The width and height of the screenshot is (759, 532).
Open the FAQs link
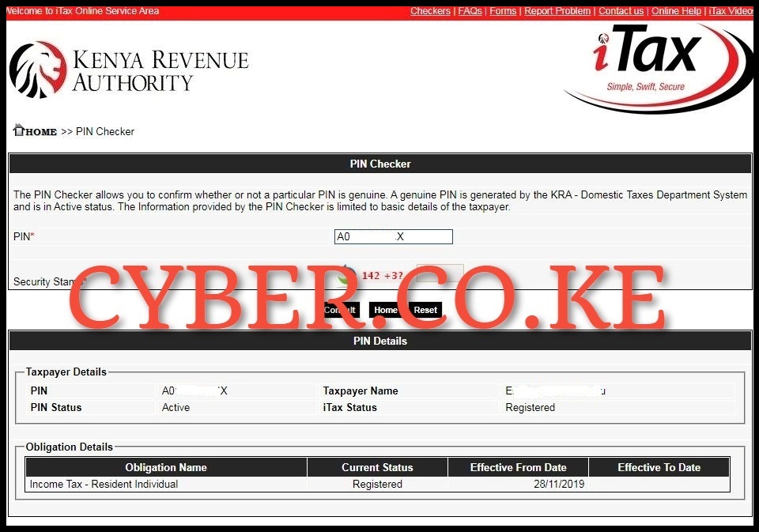[470, 10]
